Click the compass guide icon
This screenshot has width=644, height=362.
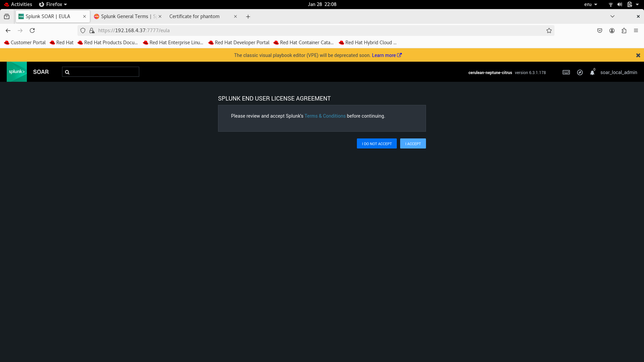point(580,72)
